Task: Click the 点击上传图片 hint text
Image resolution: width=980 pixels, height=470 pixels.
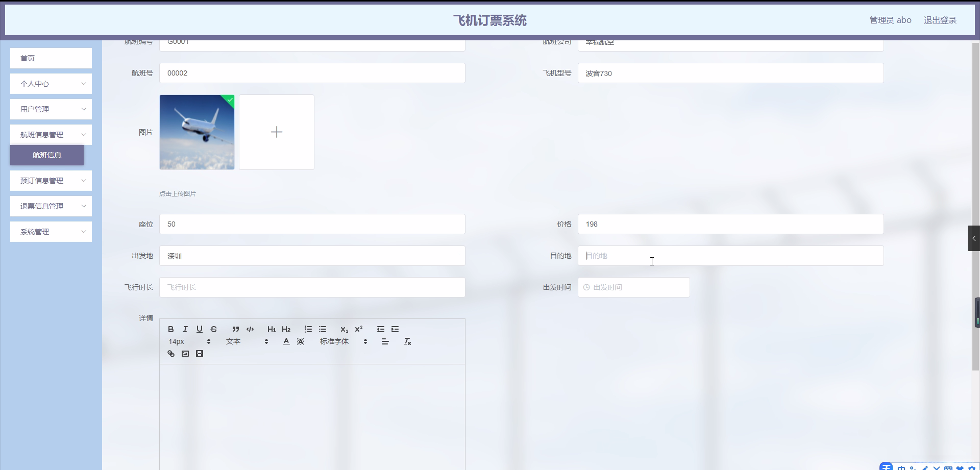Action: (178, 194)
